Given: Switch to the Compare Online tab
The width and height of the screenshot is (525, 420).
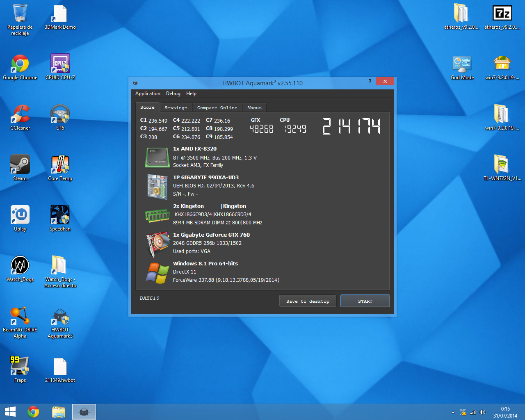Looking at the screenshot, I should [x=217, y=107].
